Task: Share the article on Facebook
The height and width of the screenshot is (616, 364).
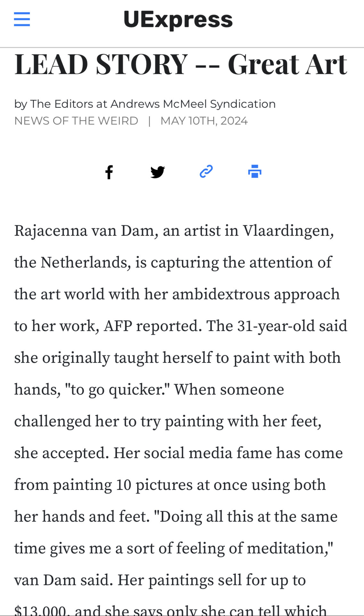Action: point(109,172)
